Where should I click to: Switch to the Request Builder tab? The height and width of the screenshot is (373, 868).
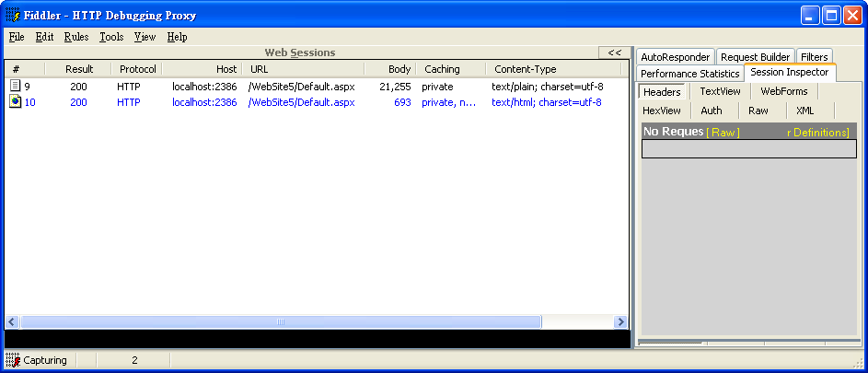click(x=755, y=57)
